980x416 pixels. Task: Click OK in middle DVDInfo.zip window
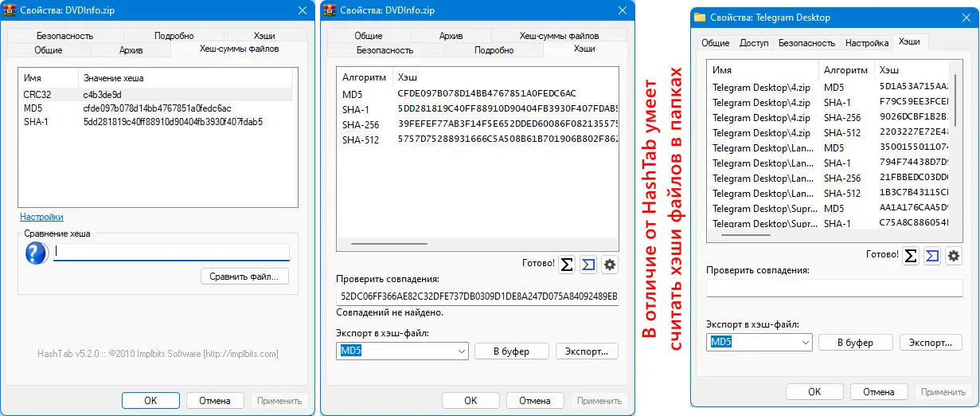pyautogui.click(x=470, y=401)
